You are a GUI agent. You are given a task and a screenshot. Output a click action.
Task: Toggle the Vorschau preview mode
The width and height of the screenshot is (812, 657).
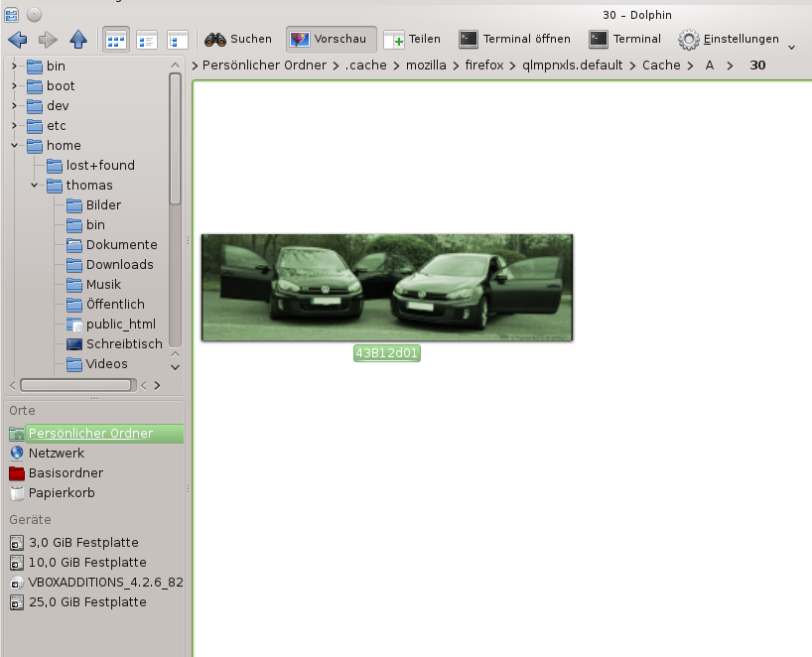pos(331,40)
